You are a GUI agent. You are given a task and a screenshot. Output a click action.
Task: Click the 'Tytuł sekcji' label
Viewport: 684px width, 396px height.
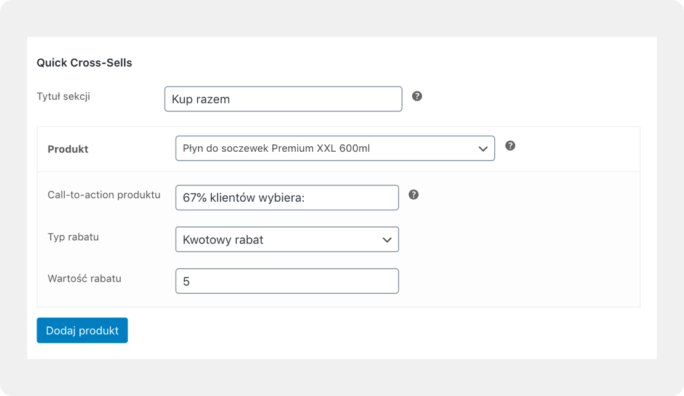click(x=63, y=96)
